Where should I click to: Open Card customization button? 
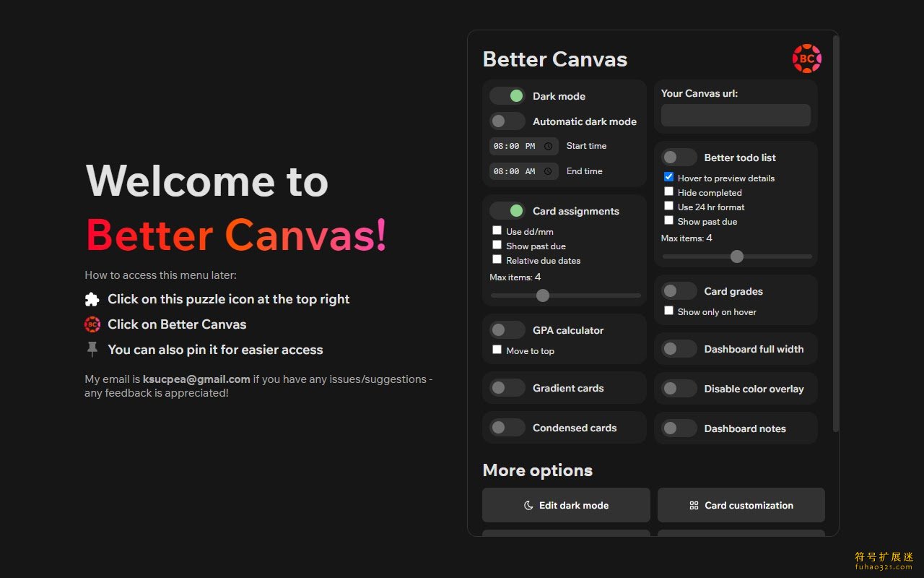pyautogui.click(x=741, y=505)
